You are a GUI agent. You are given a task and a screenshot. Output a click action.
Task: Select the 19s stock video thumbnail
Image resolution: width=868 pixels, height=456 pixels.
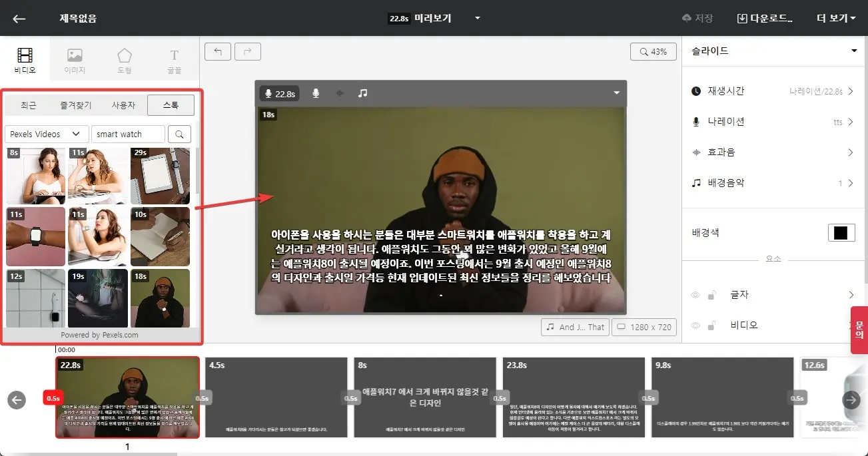point(98,298)
